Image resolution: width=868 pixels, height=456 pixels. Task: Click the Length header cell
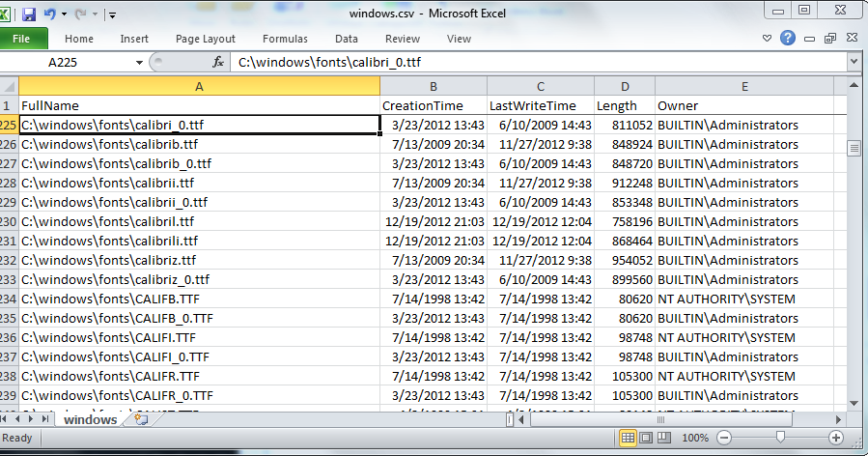point(625,106)
